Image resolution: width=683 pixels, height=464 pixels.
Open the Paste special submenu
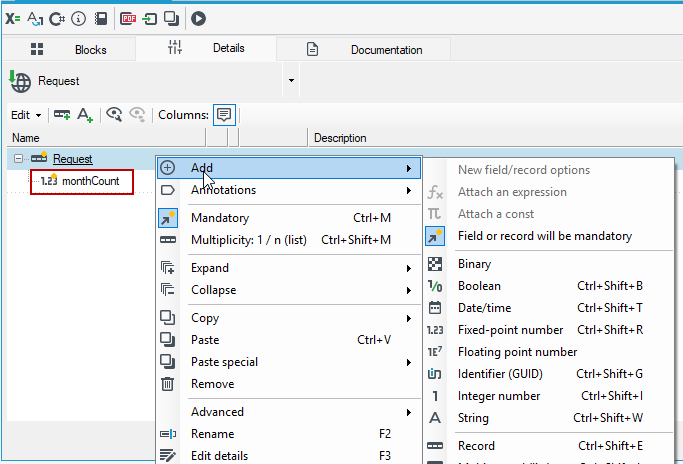[289, 362]
